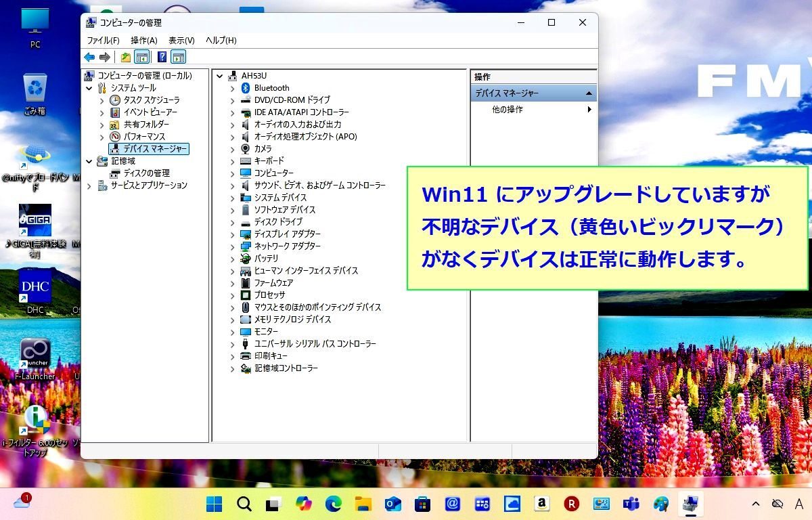This screenshot has width=812, height=520.
Task: Open Microsoft Edge from the taskbar
Action: pos(332,504)
